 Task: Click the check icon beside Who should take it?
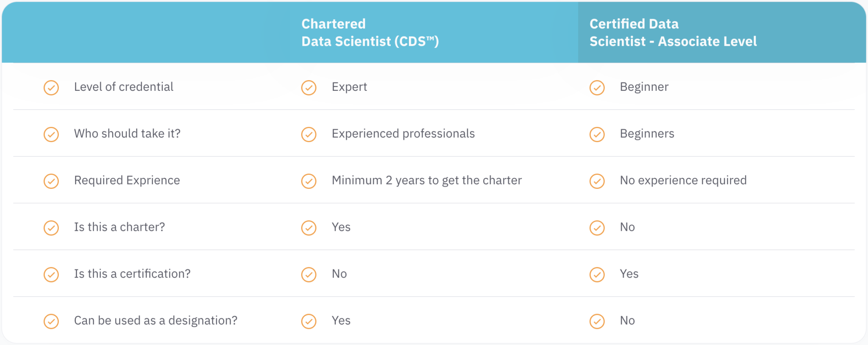point(51,135)
